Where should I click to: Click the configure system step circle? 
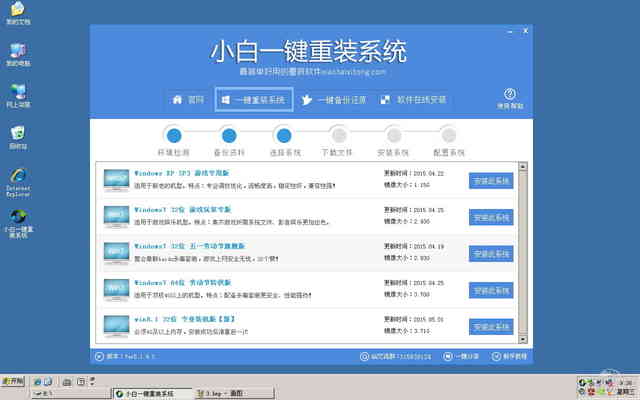click(x=449, y=135)
